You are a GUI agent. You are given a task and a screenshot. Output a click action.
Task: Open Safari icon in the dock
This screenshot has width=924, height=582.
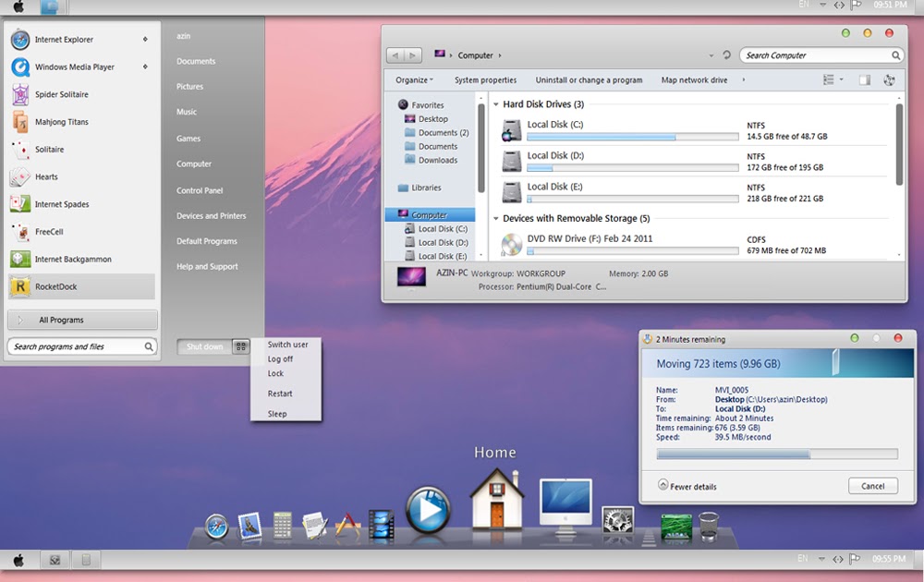[216, 526]
